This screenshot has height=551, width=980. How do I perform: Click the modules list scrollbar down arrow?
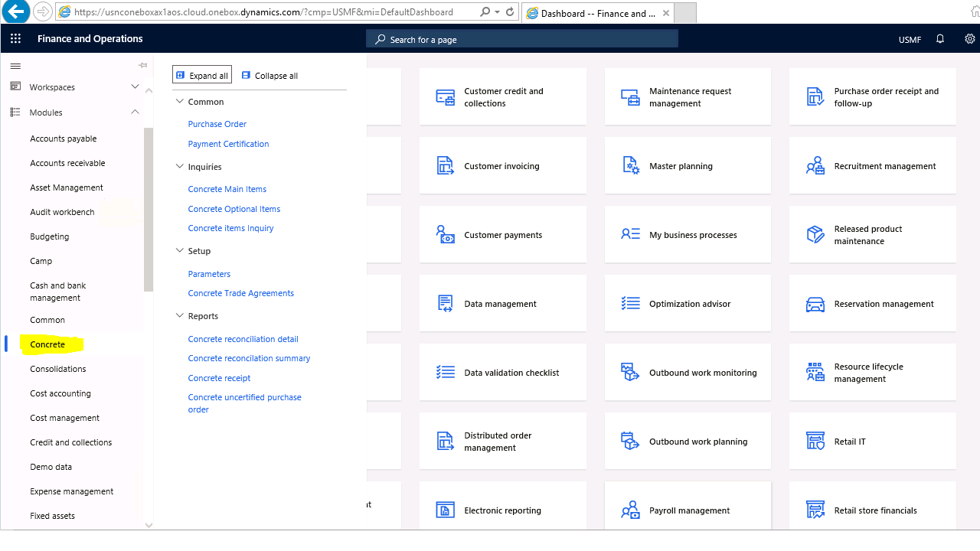(149, 525)
